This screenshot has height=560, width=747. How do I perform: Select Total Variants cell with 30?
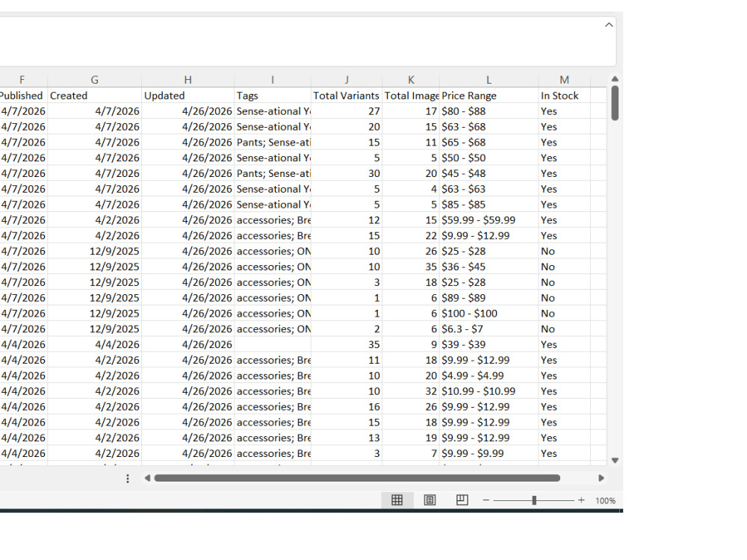(347, 173)
